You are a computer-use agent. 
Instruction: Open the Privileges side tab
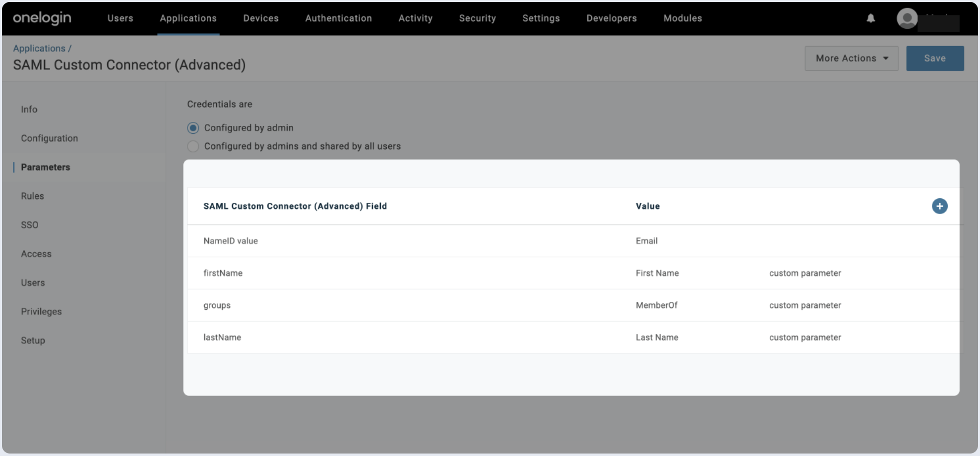41,312
